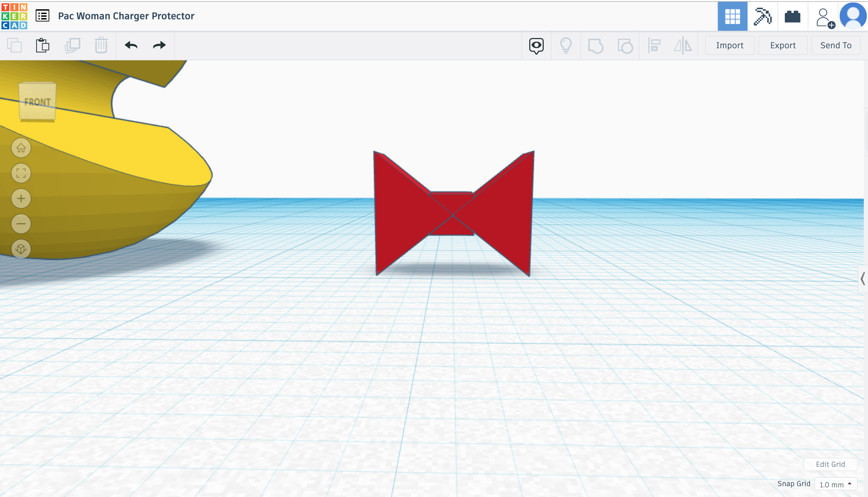The image size is (868, 497).
Task: Zoom in with the plus button
Action: click(x=21, y=198)
